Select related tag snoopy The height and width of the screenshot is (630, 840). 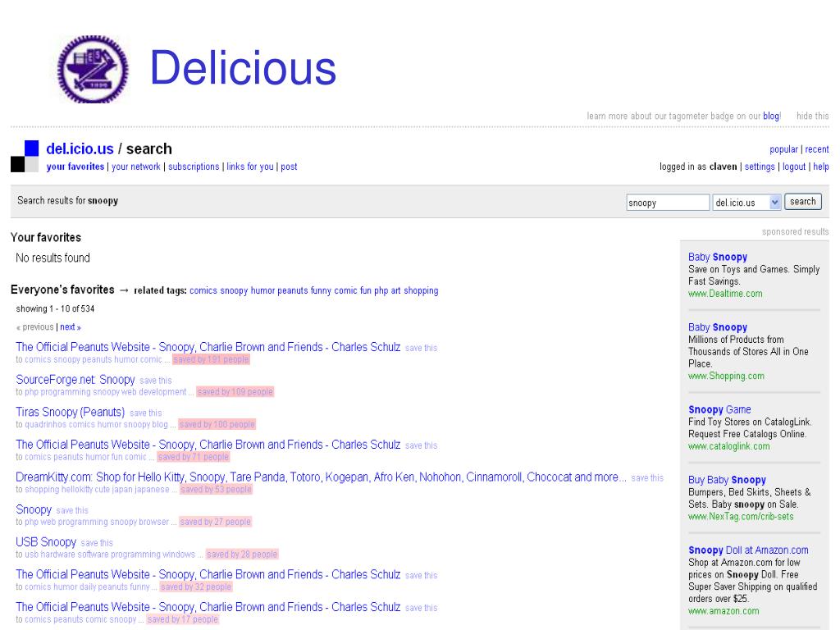234,290
